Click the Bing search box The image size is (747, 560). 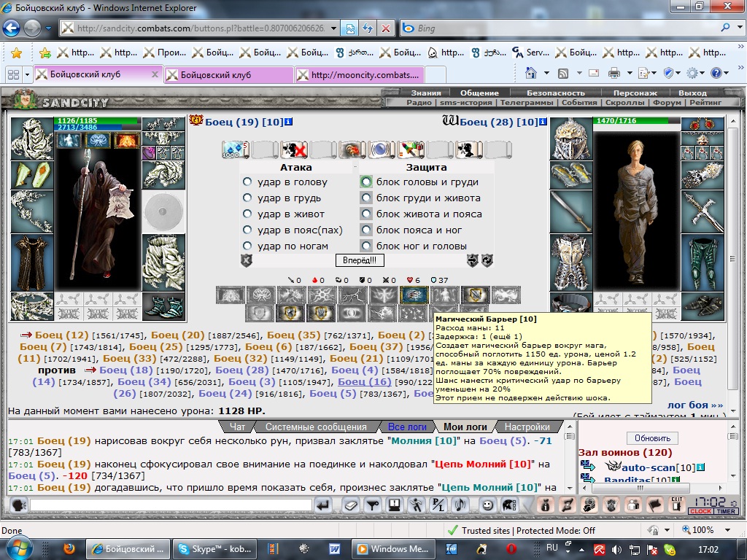point(565,28)
